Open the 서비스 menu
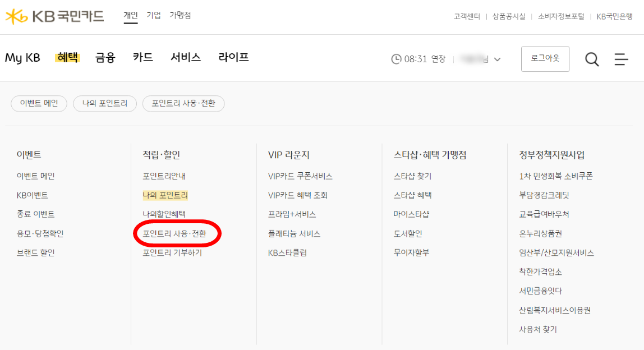 (186, 57)
